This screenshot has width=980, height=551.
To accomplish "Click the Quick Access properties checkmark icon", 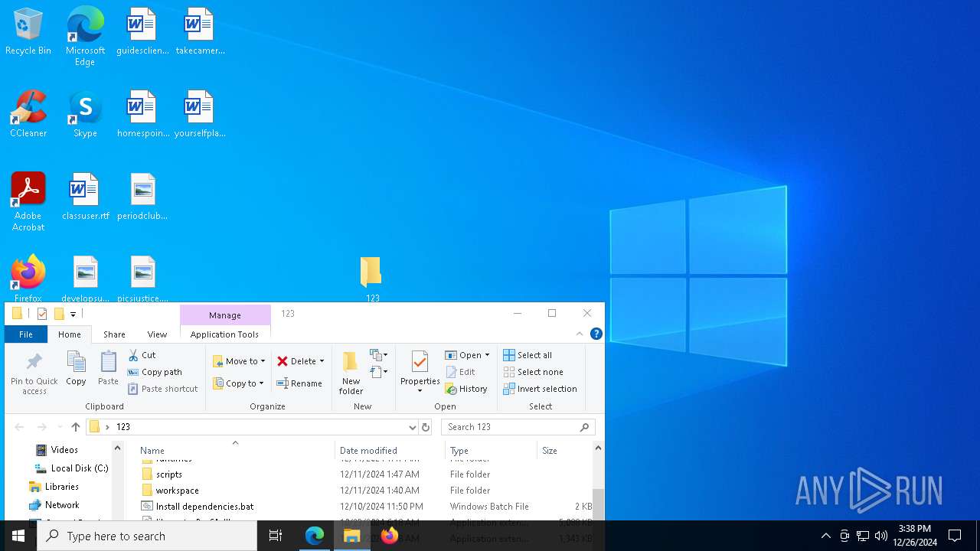I will pyautogui.click(x=42, y=314).
